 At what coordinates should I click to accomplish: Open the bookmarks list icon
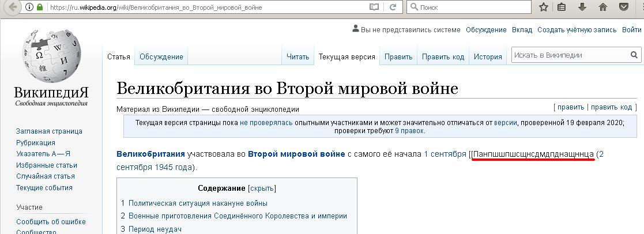pos(562,7)
